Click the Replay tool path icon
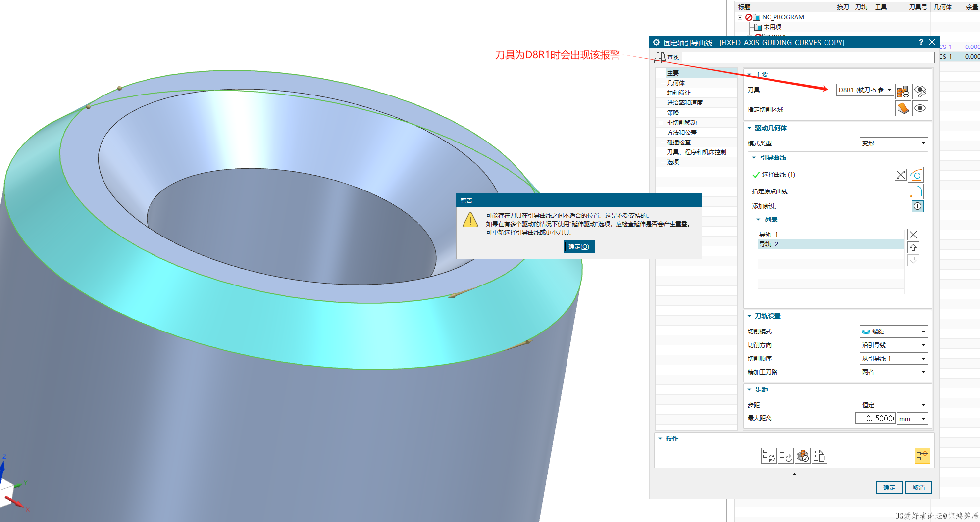This screenshot has width=980, height=522. click(785, 456)
